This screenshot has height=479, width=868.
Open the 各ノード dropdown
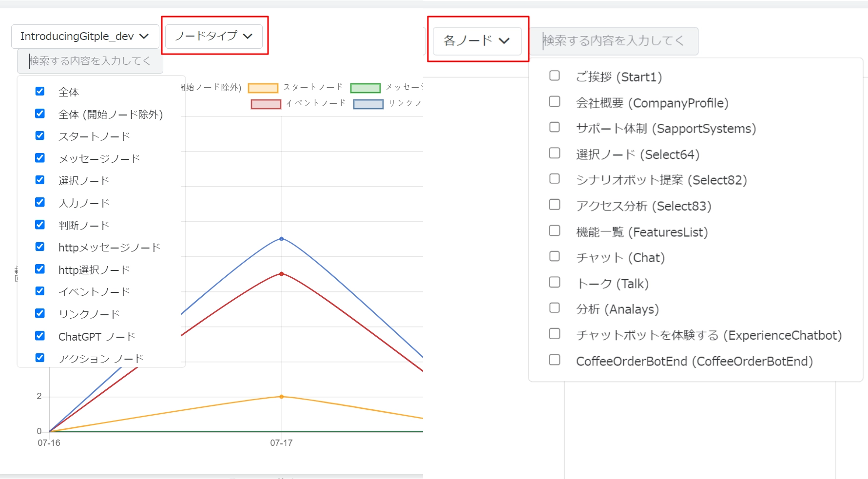(477, 40)
